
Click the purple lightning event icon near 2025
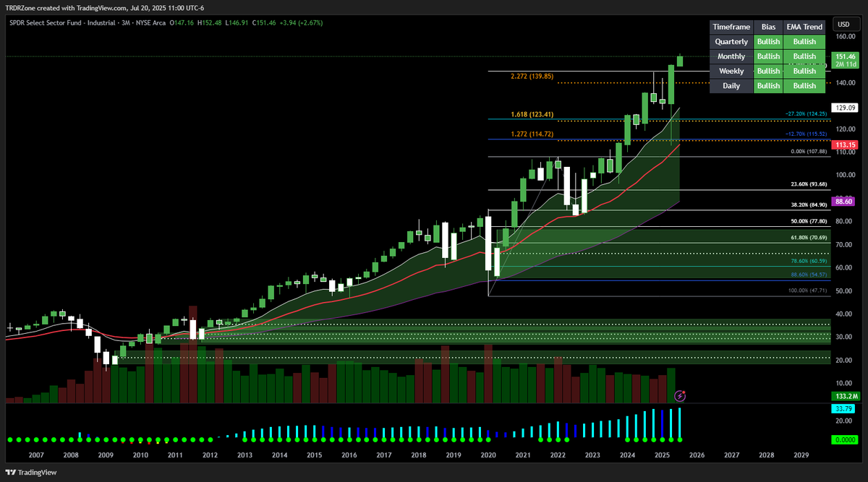click(x=680, y=395)
